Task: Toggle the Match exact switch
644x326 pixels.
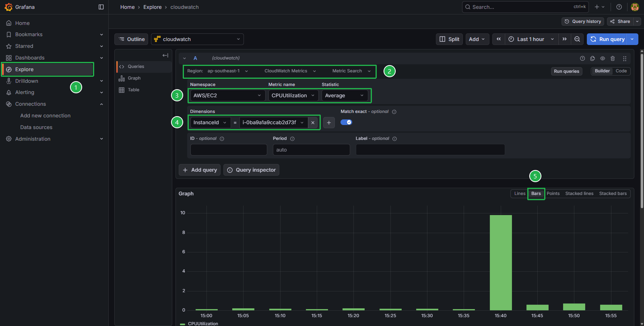Action: point(346,122)
